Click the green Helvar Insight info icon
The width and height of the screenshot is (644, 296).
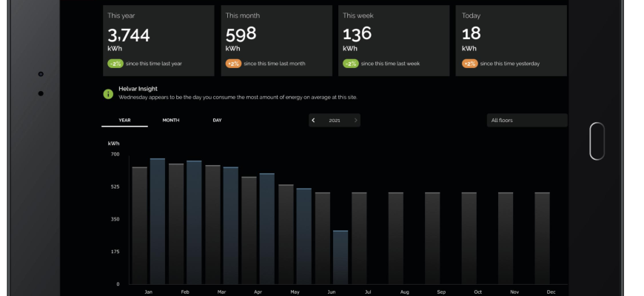[x=108, y=94]
